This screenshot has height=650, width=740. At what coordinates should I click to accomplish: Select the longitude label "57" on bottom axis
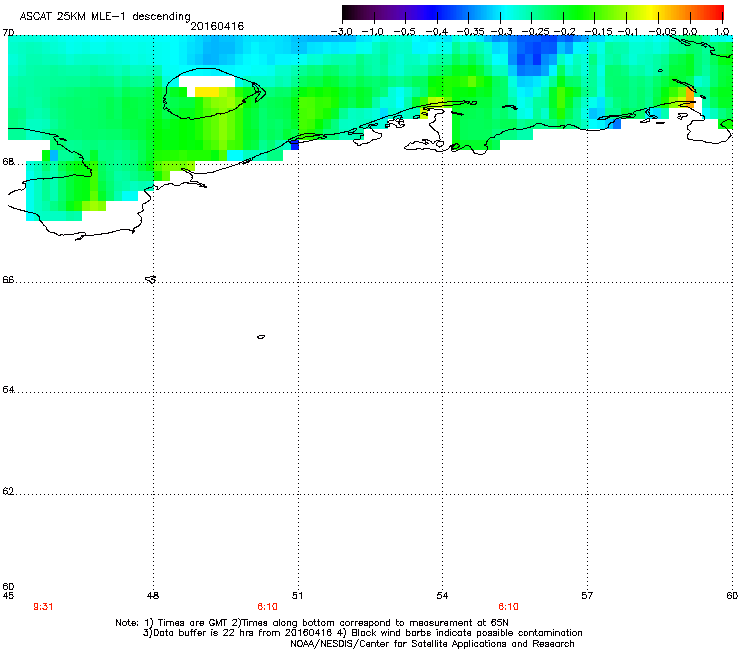[587, 596]
